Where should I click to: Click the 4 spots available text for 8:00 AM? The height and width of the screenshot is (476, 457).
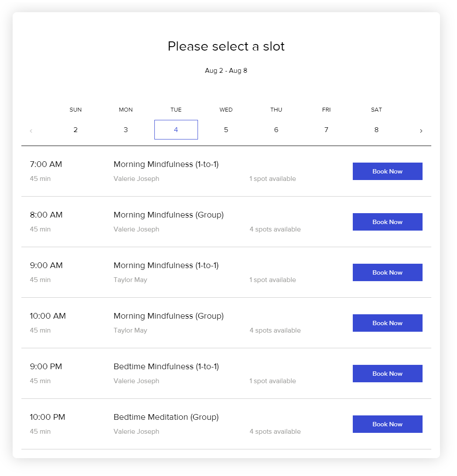pos(275,229)
